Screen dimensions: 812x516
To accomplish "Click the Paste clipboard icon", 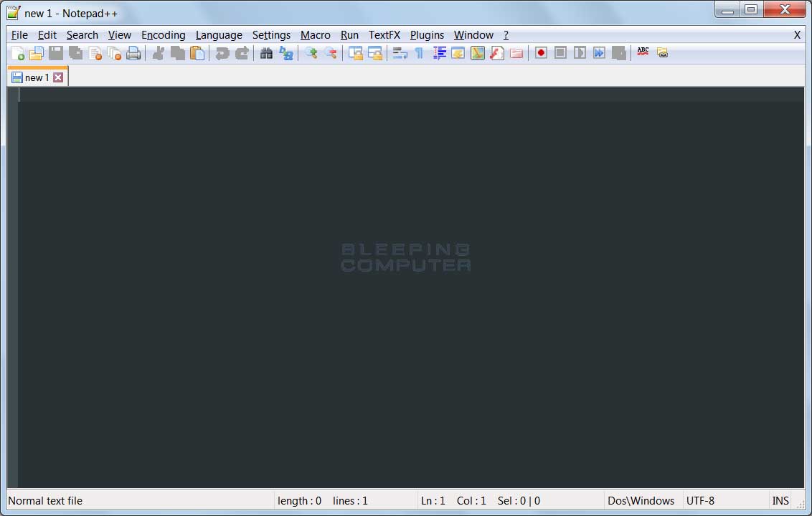I will 197,53.
